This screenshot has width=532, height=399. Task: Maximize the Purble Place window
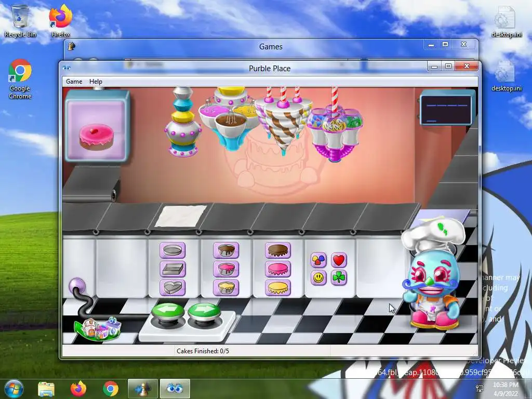click(x=448, y=66)
